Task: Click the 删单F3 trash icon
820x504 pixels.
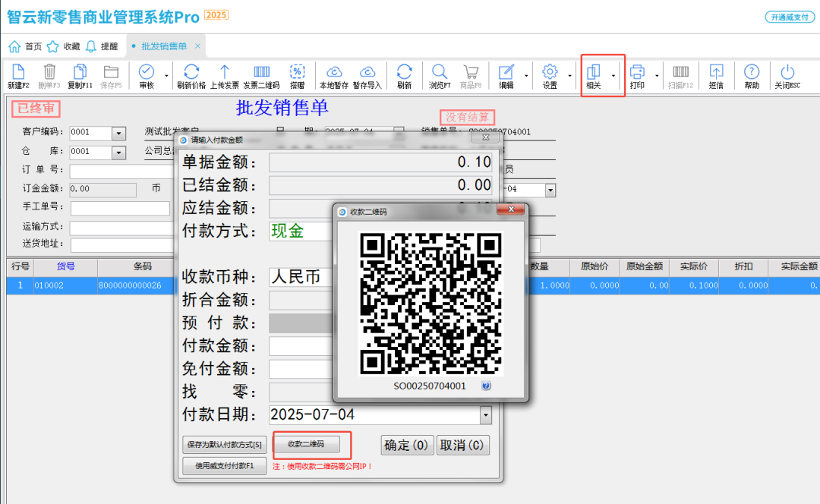Action: pos(49,71)
